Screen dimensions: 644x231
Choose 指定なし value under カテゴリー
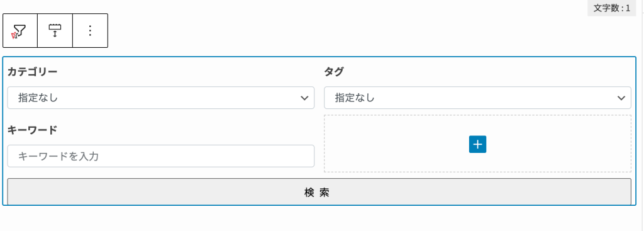pos(38,98)
